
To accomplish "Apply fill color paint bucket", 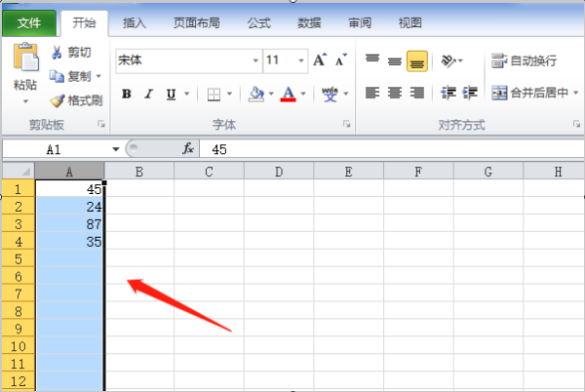I will [256, 94].
